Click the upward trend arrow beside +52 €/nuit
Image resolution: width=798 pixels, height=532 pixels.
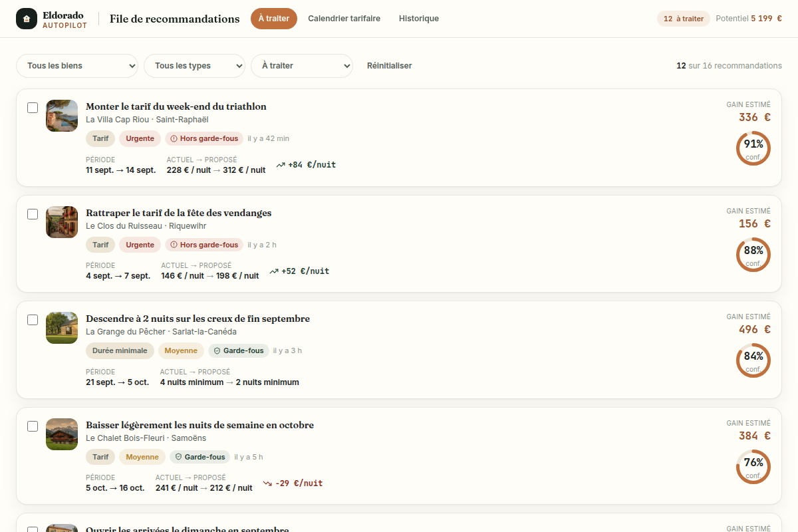pos(274,271)
